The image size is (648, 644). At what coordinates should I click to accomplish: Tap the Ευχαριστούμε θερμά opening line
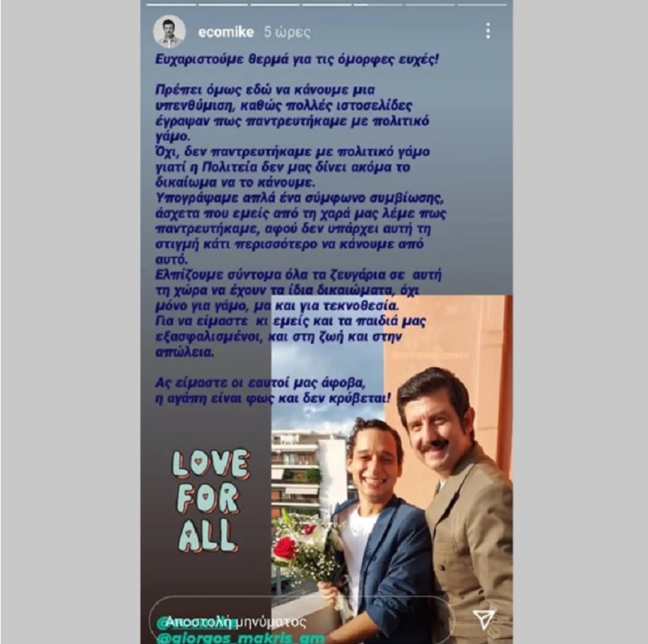pos(296,59)
